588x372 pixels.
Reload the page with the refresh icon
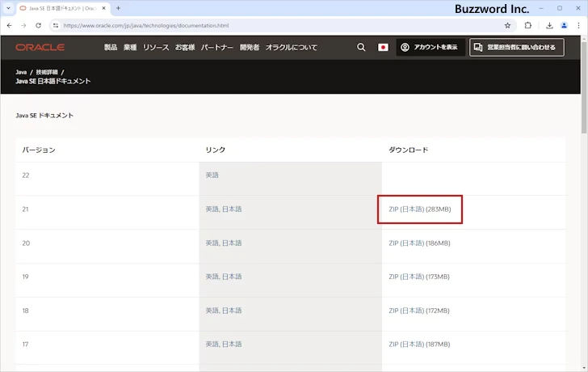(x=38, y=26)
